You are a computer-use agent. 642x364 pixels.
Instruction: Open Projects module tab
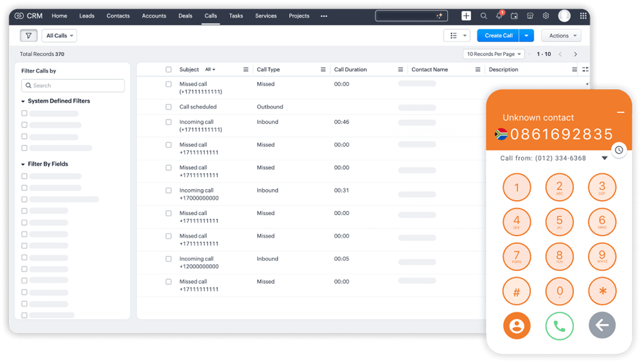click(x=299, y=16)
